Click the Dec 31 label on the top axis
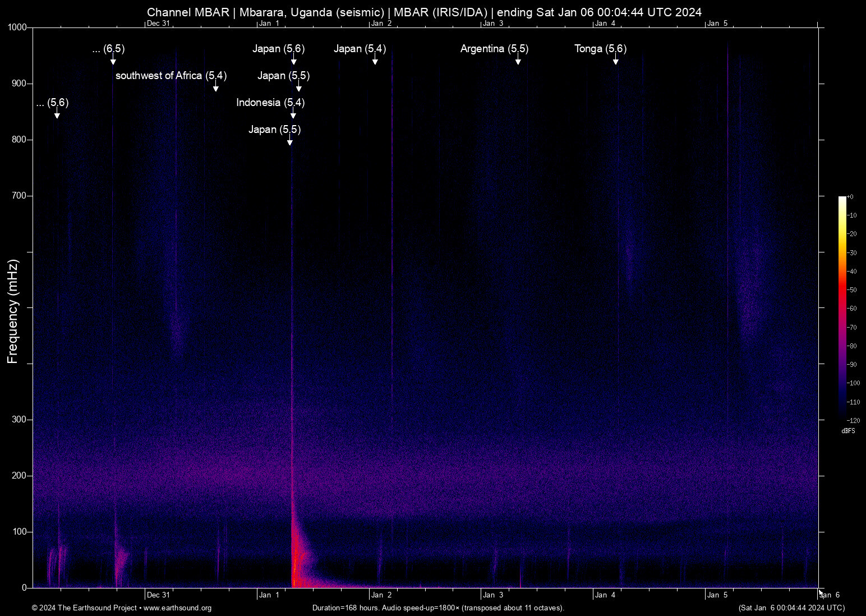Screen dimensions: 866x616 coord(158,23)
